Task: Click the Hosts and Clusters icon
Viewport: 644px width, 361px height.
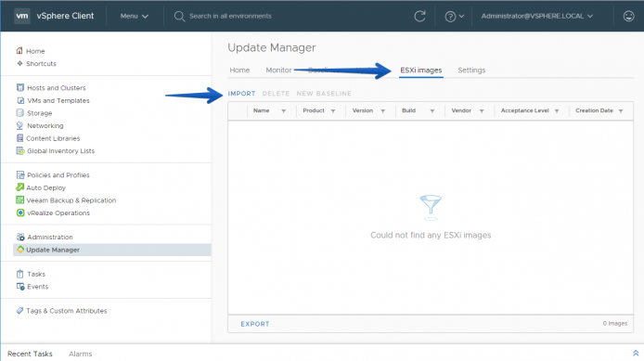Action: [x=20, y=87]
